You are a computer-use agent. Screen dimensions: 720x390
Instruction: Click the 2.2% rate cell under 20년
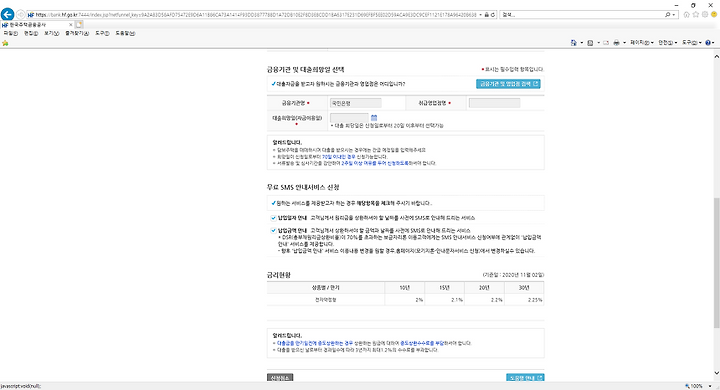[484, 300]
